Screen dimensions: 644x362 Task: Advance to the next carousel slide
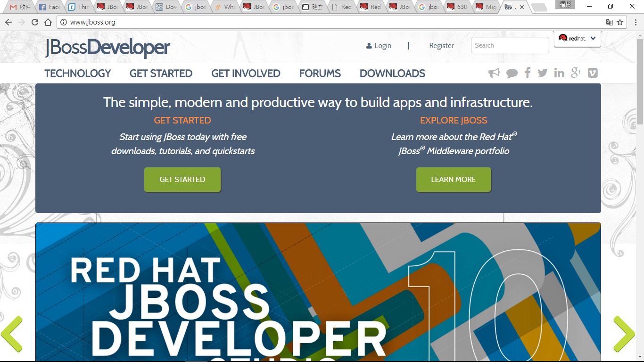tap(624, 334)
